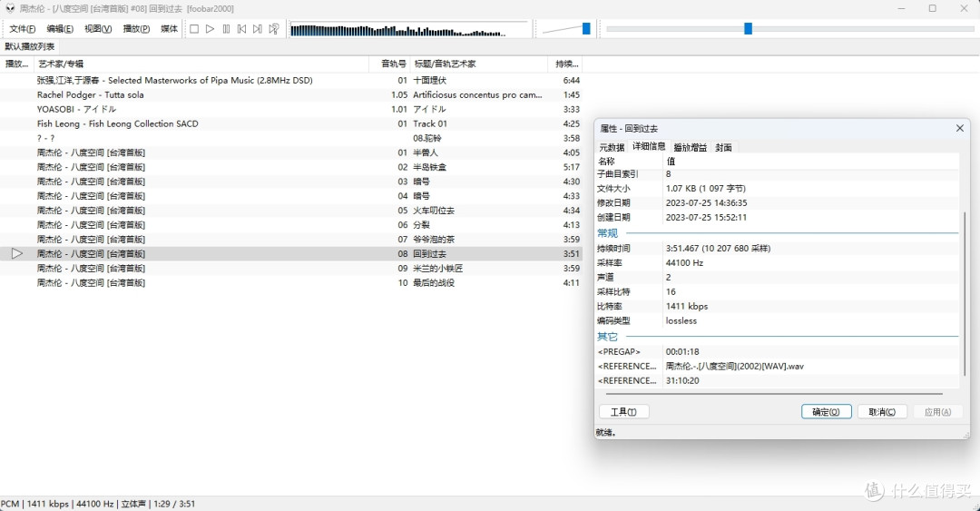This screenshot has height=511, width=980.
Task: Open the 文件(F) menu
Action: click(22, 29)
